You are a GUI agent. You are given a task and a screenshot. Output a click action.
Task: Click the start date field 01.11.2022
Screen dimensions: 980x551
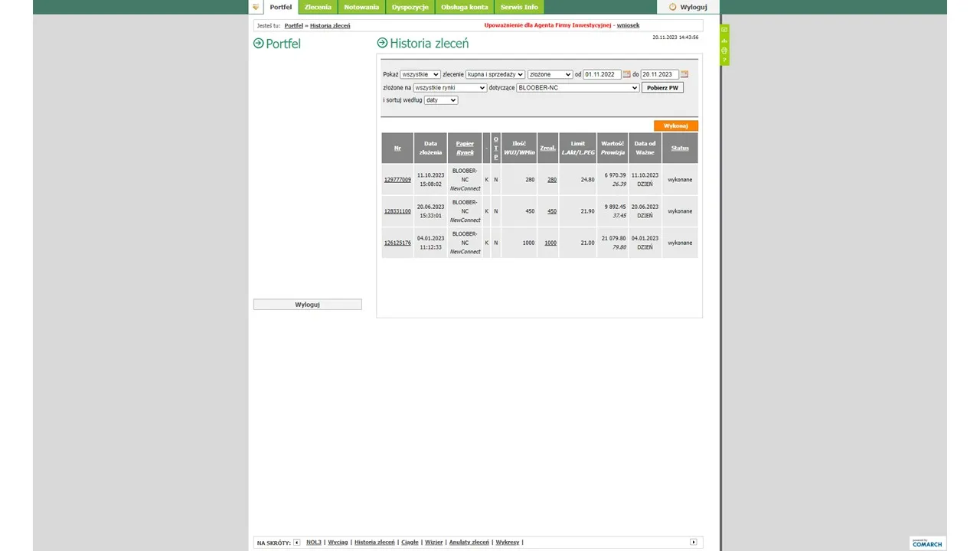[602, 75]
